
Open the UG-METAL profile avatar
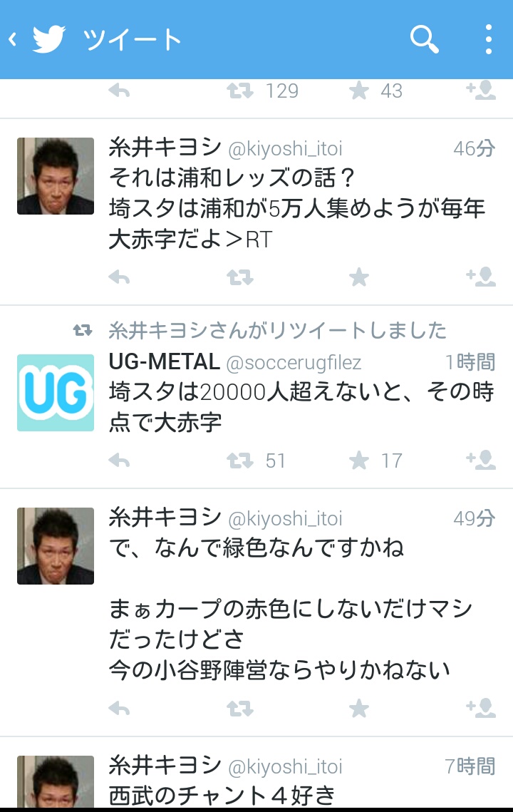(x=56, y=393)
